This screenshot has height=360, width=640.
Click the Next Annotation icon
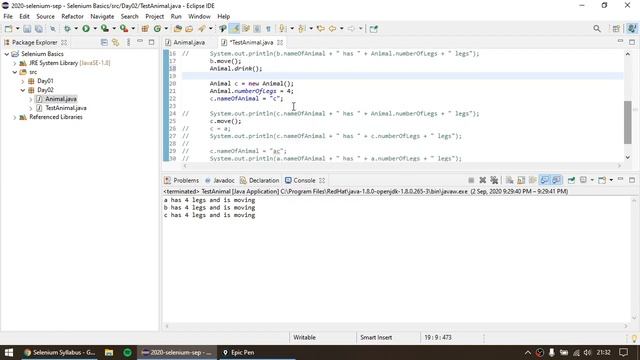(282, 29)
